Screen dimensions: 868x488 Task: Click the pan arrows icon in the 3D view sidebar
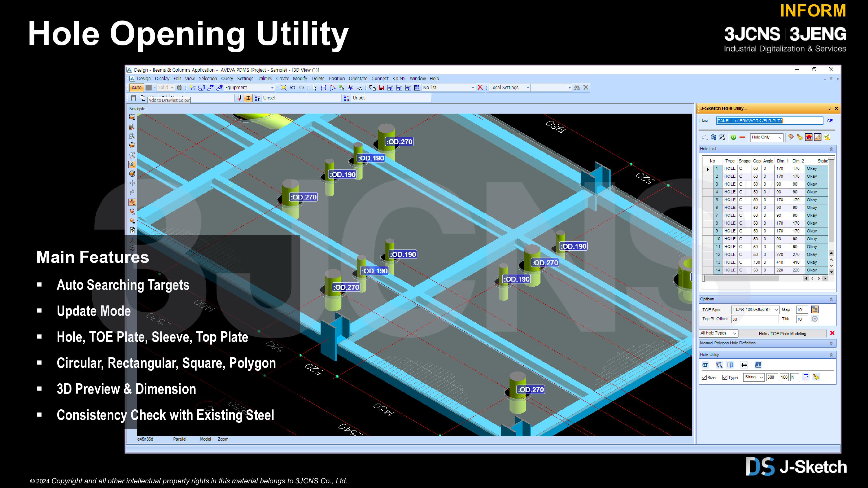(132, 183)
